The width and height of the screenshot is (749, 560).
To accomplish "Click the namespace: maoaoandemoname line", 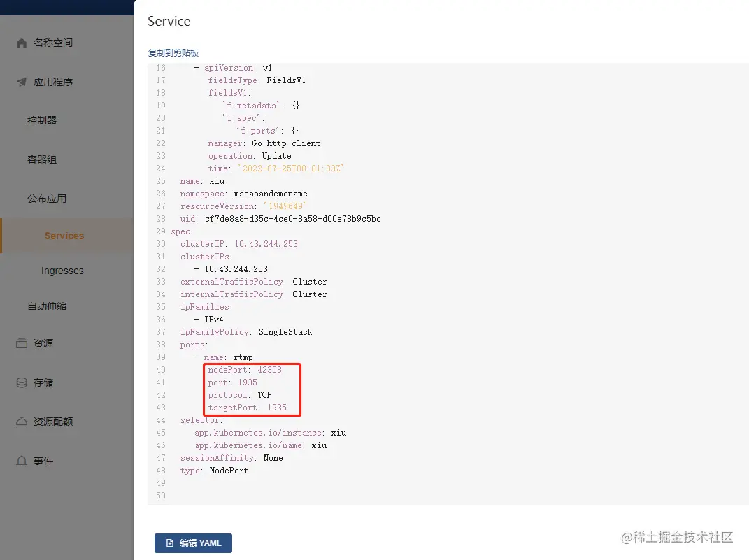I will click(x=243, y=194).
